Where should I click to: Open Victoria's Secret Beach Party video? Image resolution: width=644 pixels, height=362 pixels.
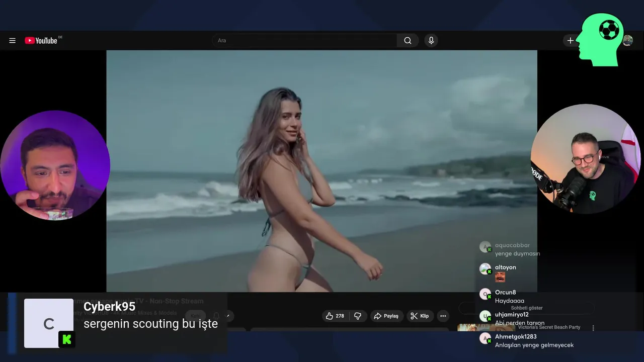click(549, 327)
